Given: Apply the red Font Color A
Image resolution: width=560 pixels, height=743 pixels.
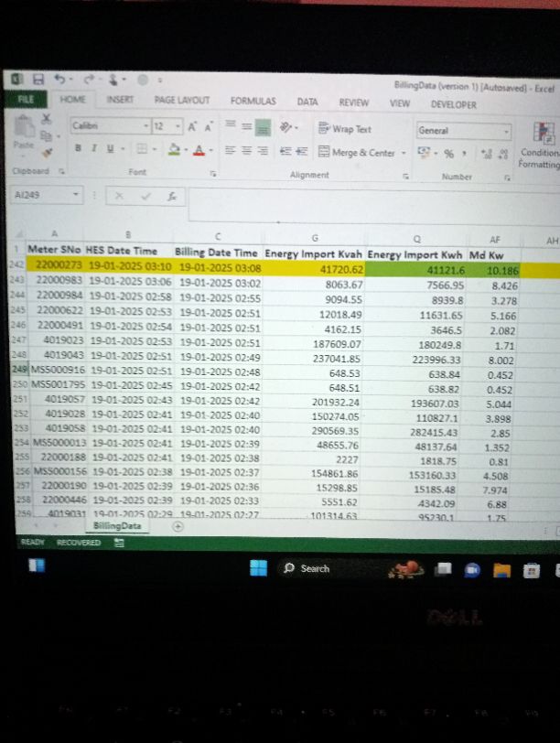Looking at the screenshot, I should click(199, 150).
